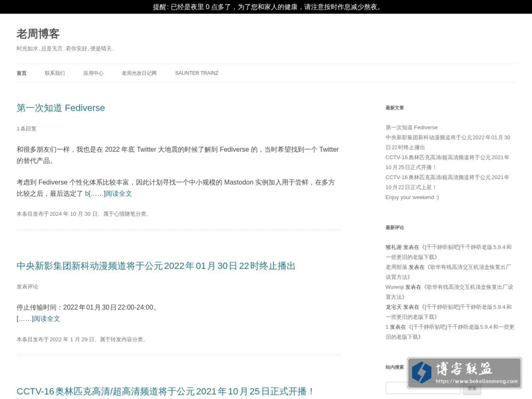Click the 搜索 search button
Screen dimensions: 532x399
click(x=472, y=388)
